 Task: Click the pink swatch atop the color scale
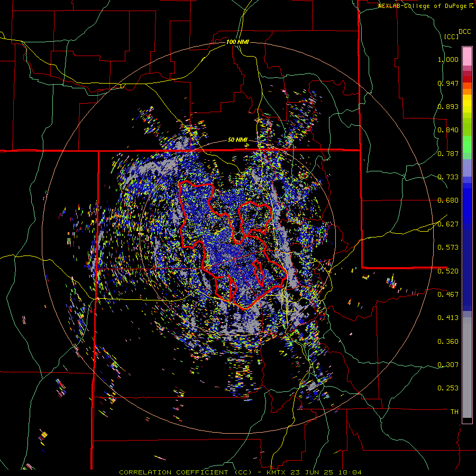467,56
